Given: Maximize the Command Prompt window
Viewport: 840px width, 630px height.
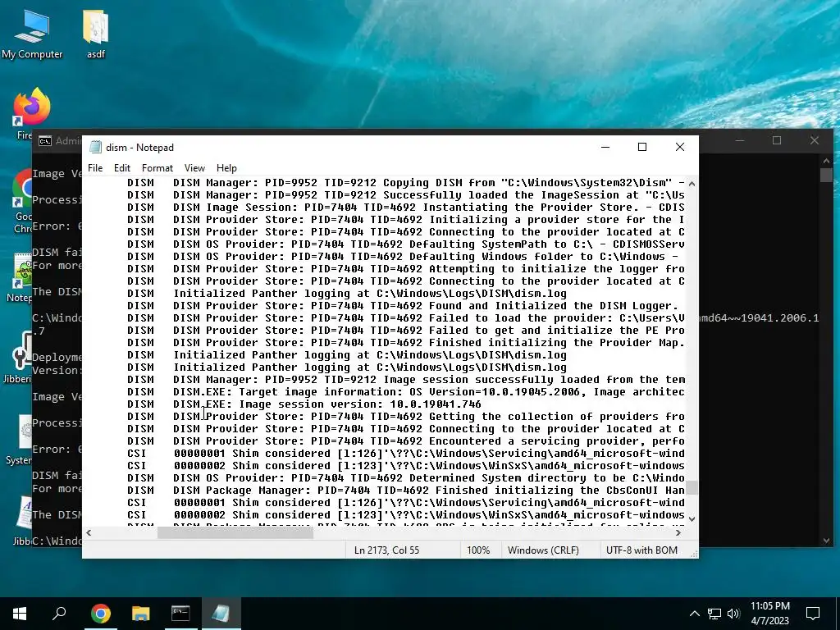Looking at the screenshot, I should click(777, 141).
